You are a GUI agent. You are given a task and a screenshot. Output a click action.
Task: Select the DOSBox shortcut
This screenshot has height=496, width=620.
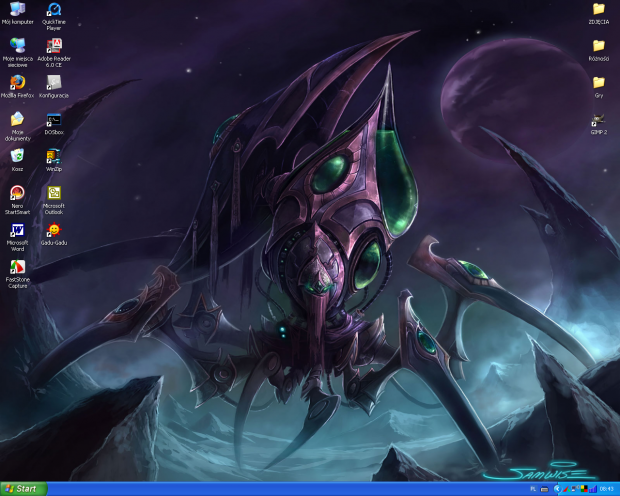[x=54, y=123]
